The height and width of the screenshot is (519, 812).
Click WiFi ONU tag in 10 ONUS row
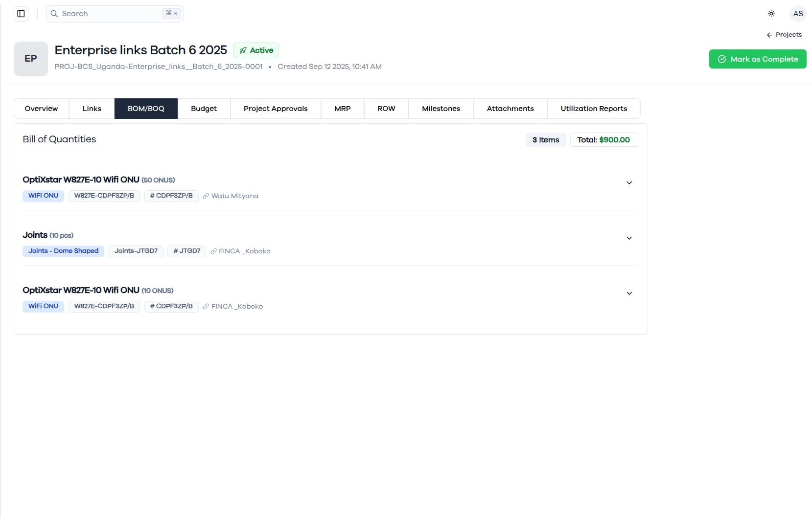pyautogui.click(x=43, y=306)
